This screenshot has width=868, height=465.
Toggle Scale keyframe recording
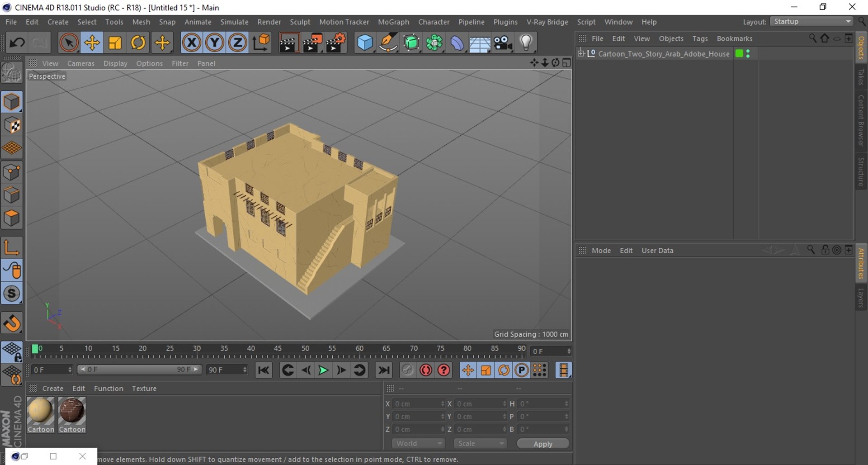click(486, 370)
